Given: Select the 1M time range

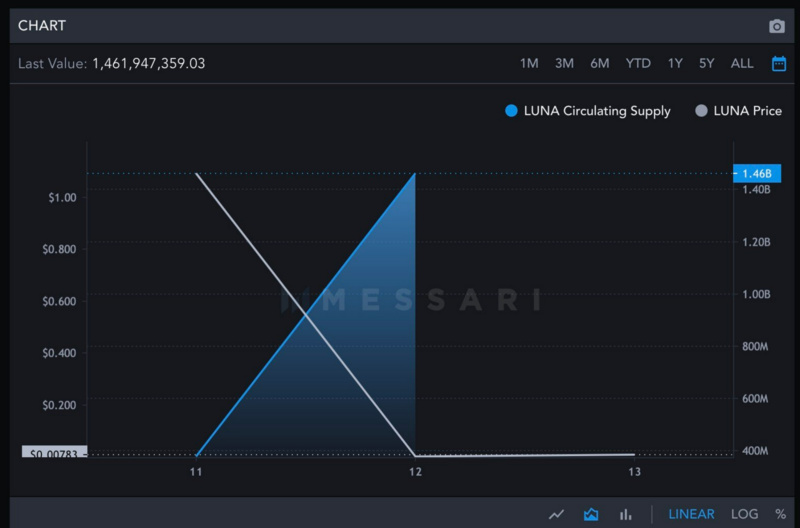Looking at the screenshot, I should pyautogui.click(x=529, y=63).
